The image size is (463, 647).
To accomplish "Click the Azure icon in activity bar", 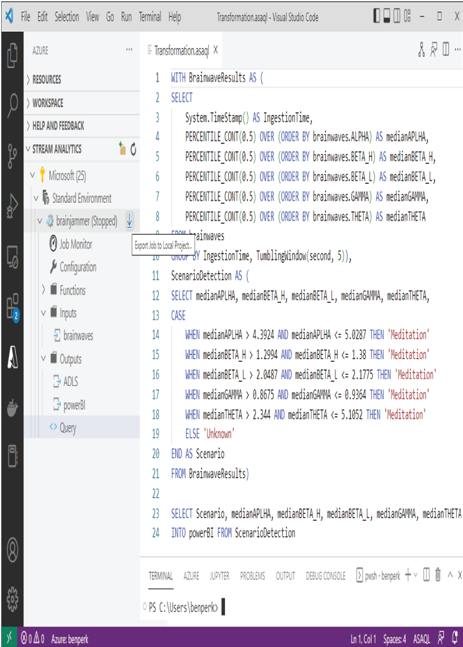I will coord(12,357).
